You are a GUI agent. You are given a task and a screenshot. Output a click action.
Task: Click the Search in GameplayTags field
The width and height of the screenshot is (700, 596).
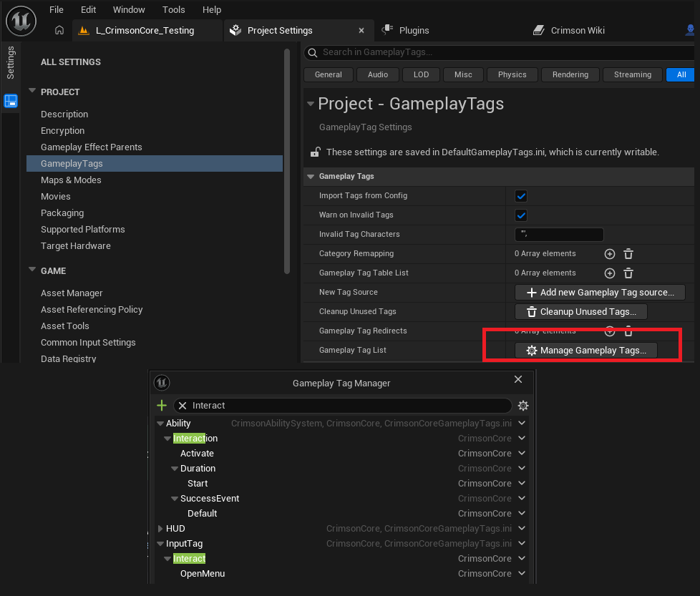499,53
